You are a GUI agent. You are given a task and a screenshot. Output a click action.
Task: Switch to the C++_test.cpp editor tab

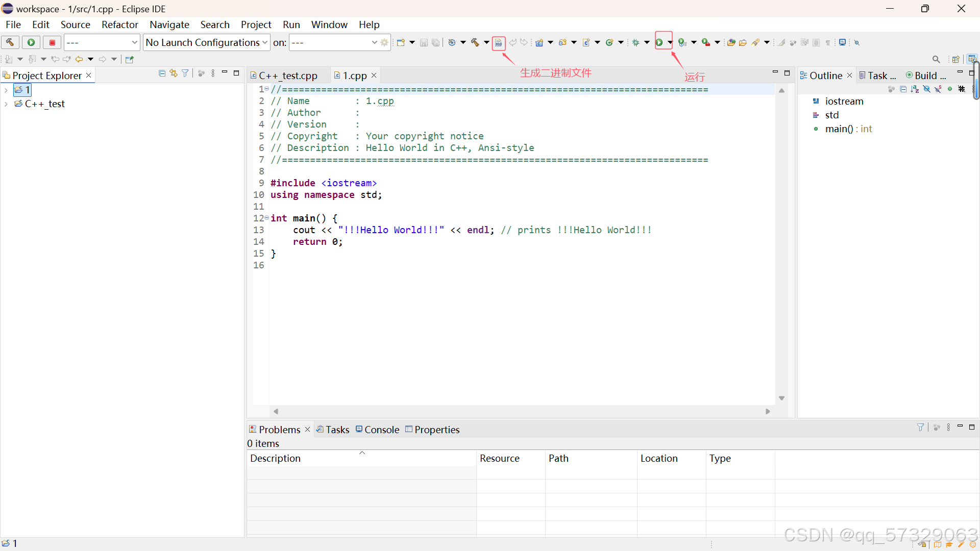(288, 76)
